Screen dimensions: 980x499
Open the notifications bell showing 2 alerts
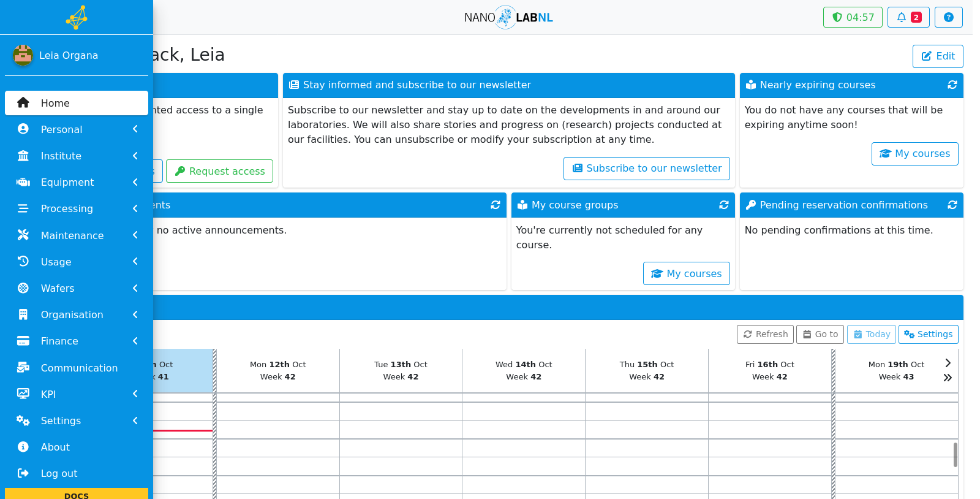908,17
